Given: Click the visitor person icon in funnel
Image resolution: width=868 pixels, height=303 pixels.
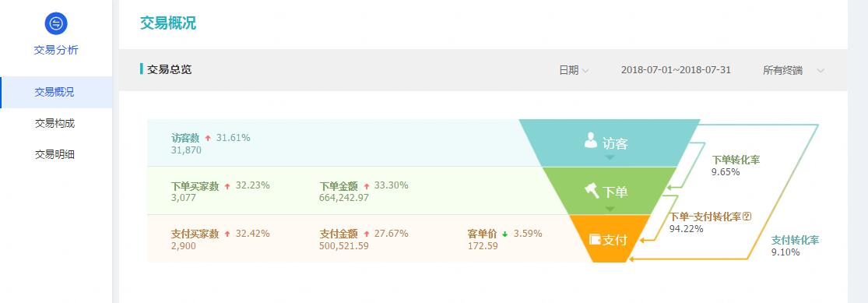Looking at the screenshot, I should (x=591, y=140).
